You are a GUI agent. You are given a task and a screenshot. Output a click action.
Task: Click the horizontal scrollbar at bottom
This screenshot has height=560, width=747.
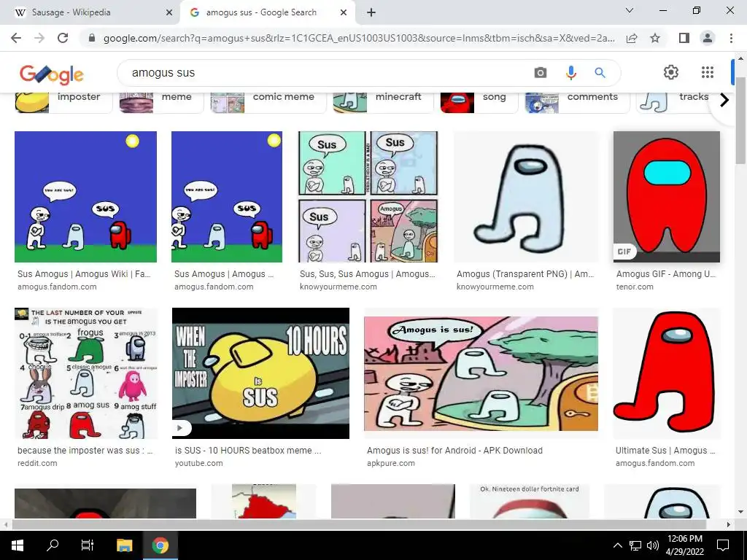[x=358, y=524]
